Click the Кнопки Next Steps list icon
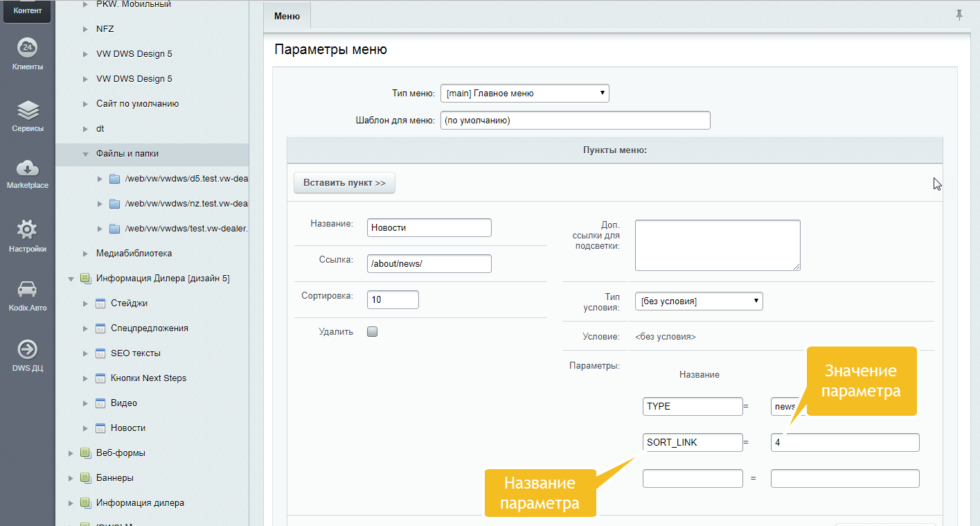980x526 pixels. click(100, 378)
